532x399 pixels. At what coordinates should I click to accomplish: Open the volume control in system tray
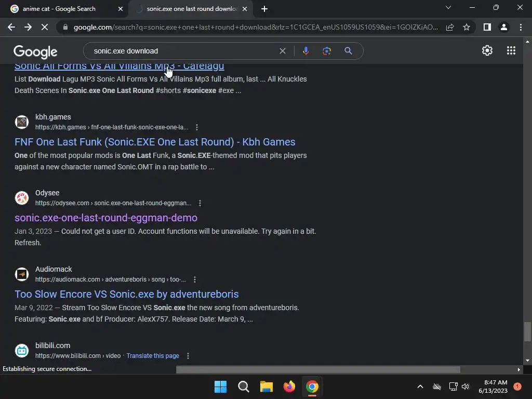[465, 387]
